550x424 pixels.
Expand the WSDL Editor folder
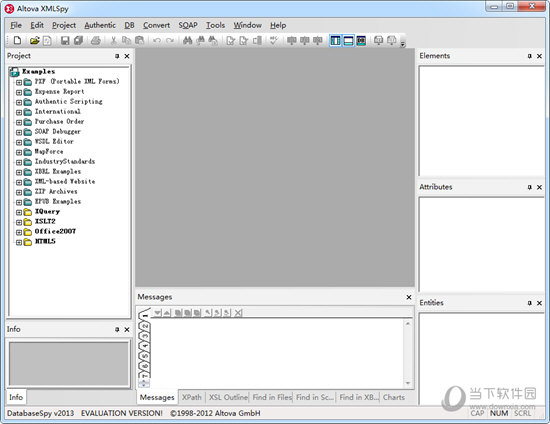19,142
